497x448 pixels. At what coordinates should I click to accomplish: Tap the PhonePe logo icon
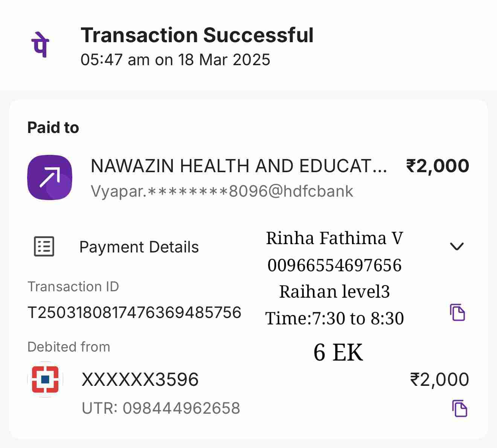click(40, 45)
